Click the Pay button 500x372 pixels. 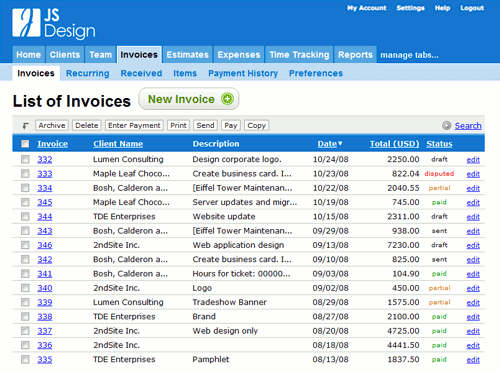[x=231, y=125]
